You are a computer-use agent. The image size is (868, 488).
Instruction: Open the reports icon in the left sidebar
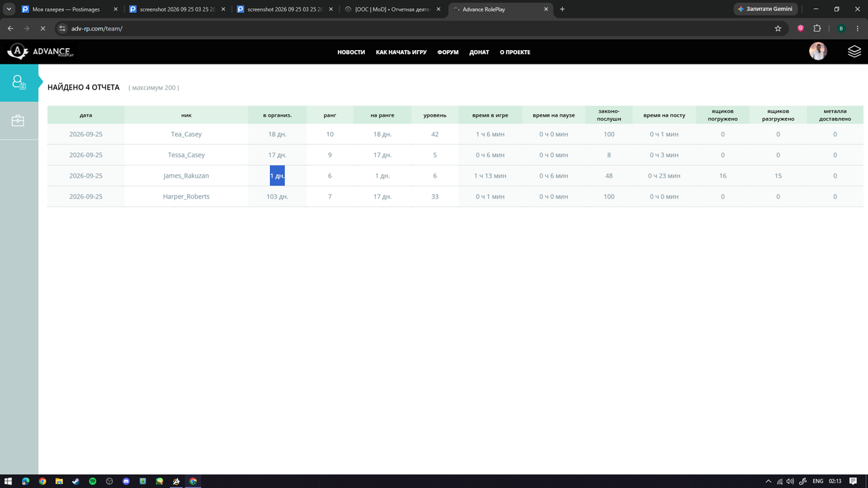tap(19, 83)
